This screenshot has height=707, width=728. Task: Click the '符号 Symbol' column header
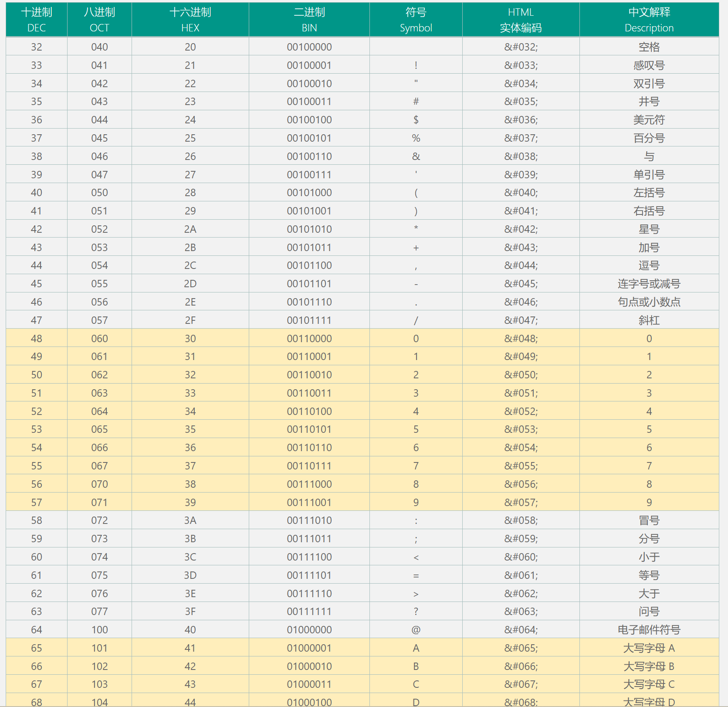tap(416, 20)
